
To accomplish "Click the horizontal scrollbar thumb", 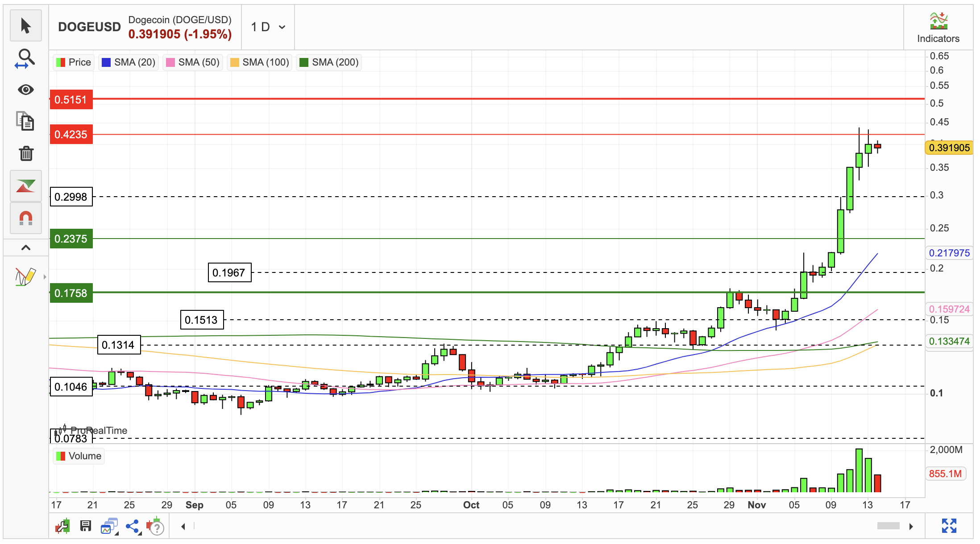I will 888,526.
